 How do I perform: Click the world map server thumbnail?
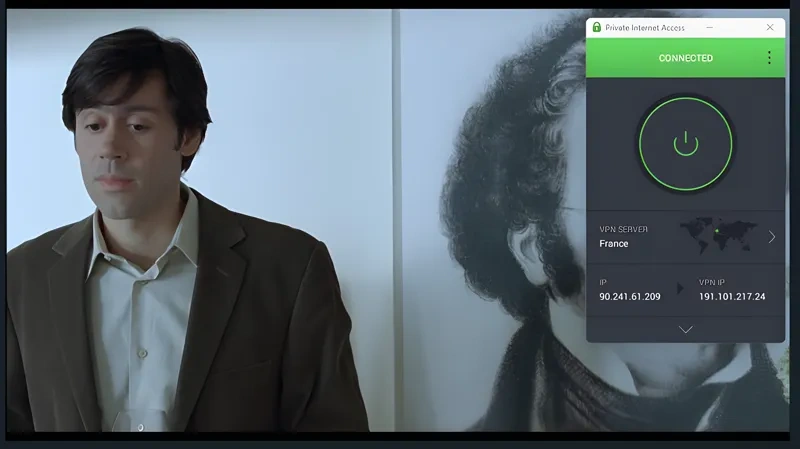point(717,236)
